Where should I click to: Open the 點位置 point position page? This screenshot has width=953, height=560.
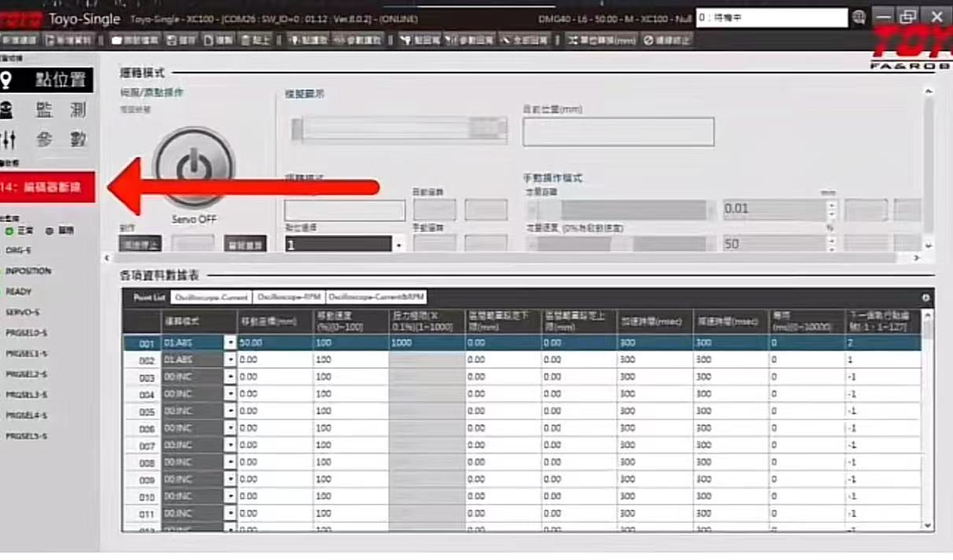(47, 80)
